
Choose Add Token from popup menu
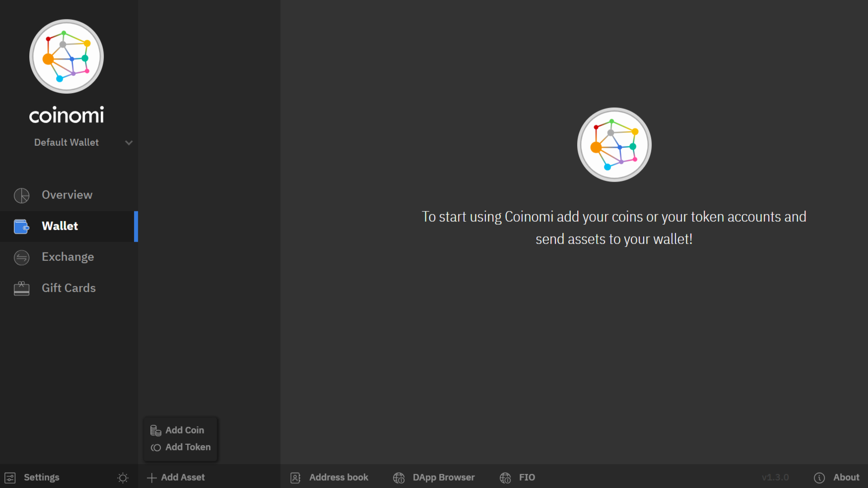[x=188, y=447]
